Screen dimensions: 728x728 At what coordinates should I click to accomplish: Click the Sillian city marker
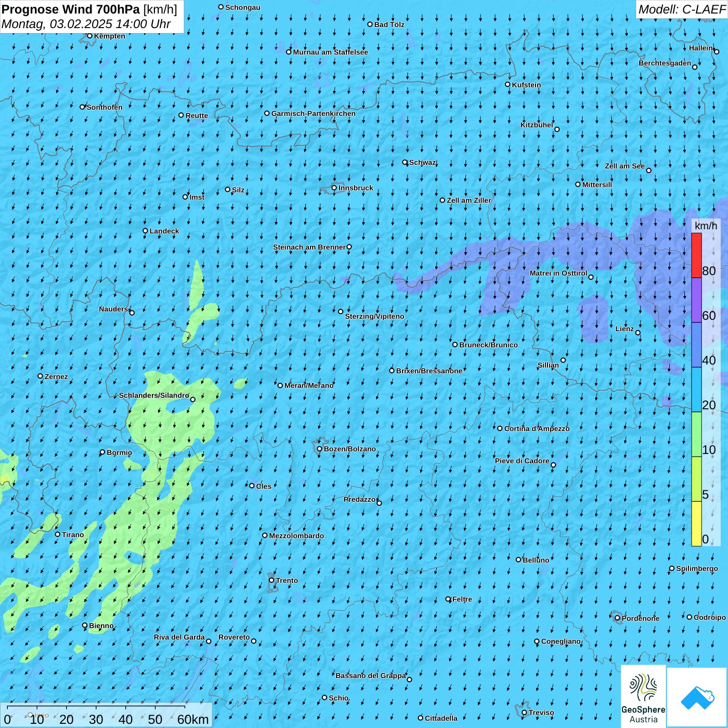tap(563, 360)
